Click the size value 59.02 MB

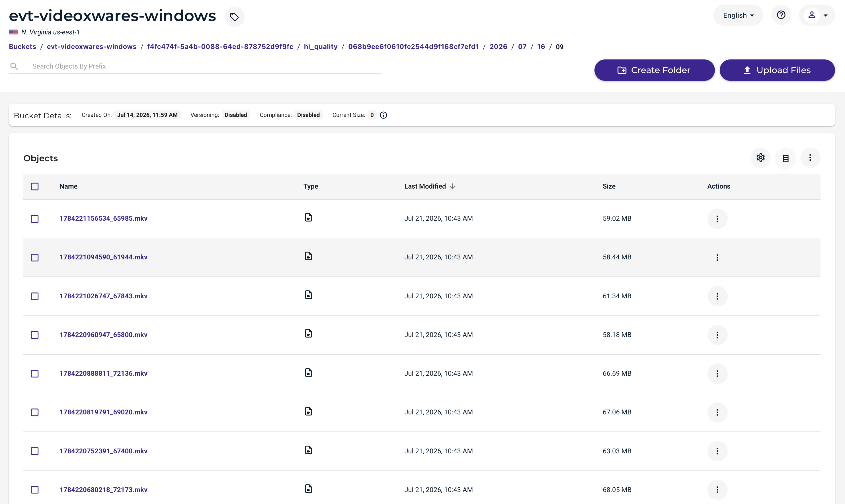tap(617, 218)
